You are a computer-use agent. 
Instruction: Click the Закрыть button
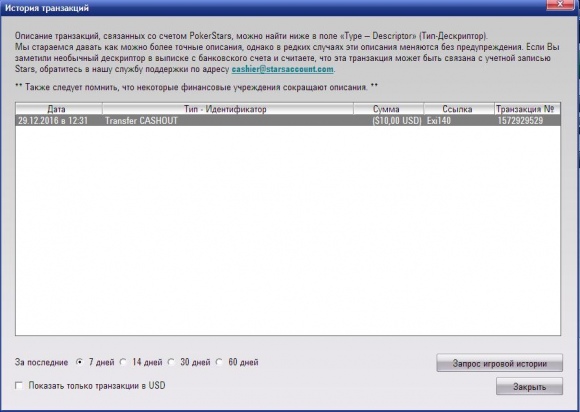pyautogui.click(x=529, y=386)
